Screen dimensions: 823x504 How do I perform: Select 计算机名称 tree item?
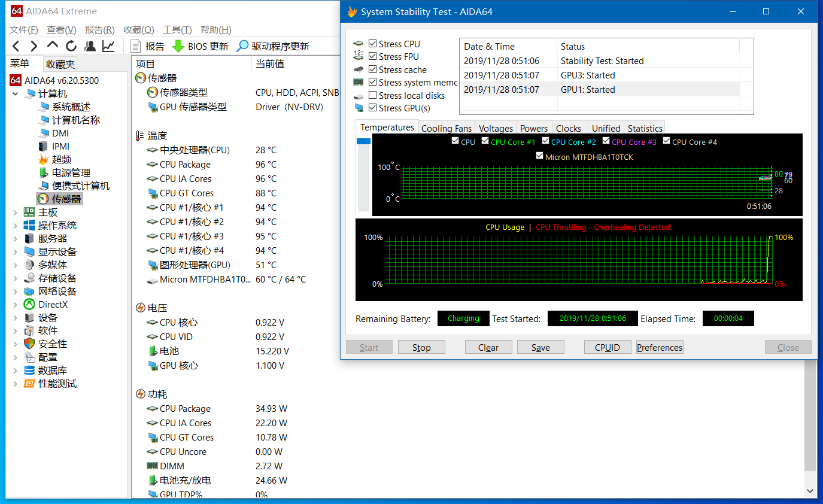[x=69, y=120]
